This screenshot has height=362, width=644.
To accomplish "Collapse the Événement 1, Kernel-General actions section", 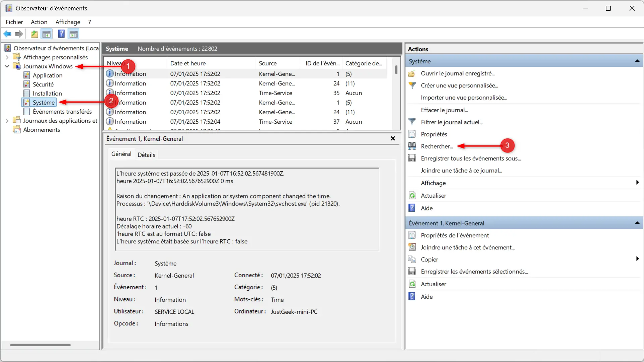I will click(x=637, y=223).
